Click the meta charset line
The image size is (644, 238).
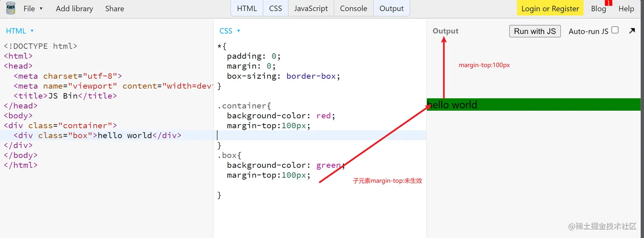pyautogui.click(x=68, y=76)
